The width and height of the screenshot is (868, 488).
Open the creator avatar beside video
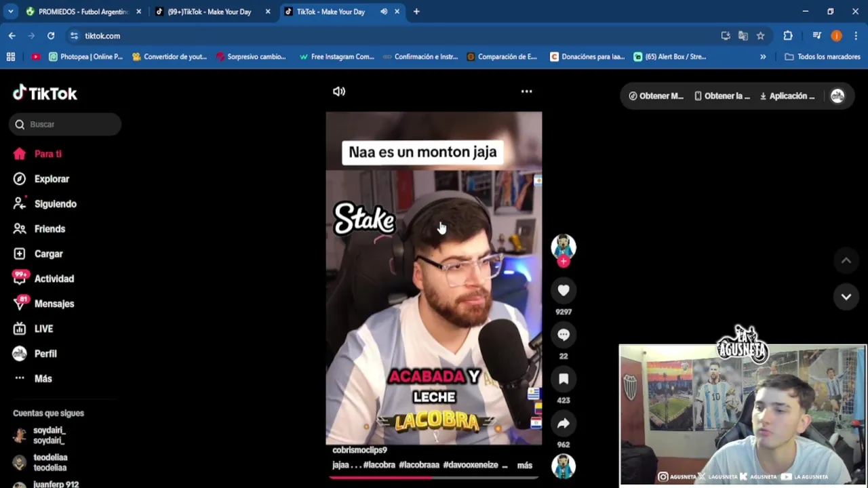pos(564,246)
